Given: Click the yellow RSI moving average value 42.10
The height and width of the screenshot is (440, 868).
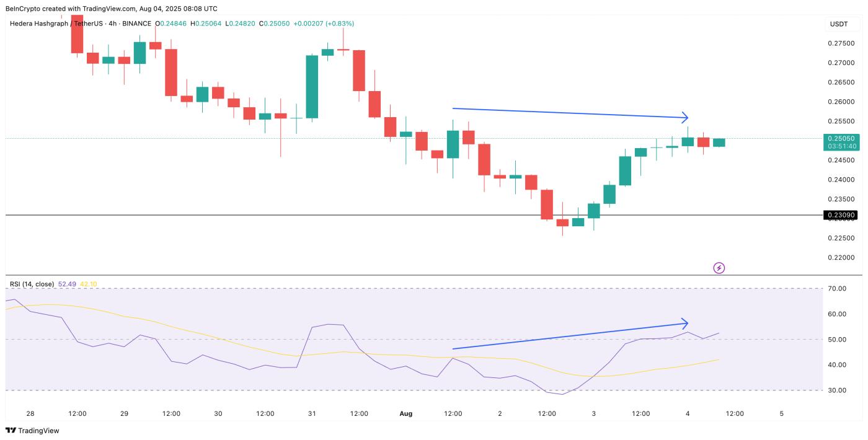Looking at the screenshot, I should tap(89, 284).
